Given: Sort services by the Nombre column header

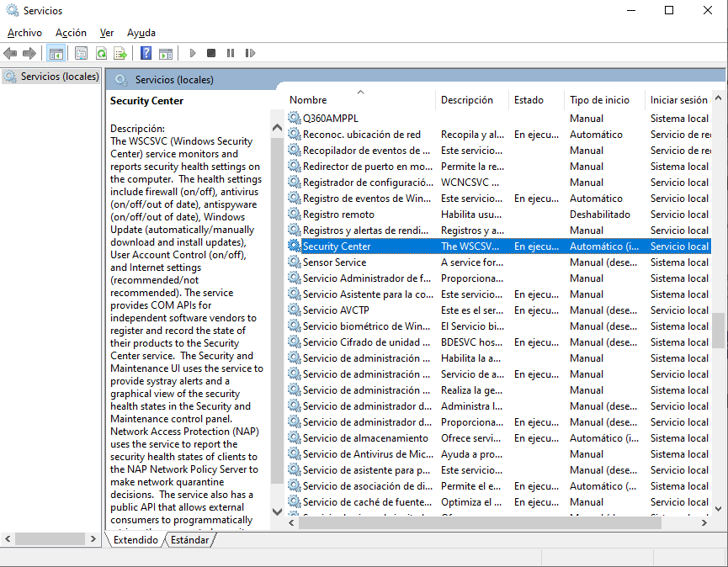Looking at the screenshot, I should pyautogui.click(x=307, y=99).
